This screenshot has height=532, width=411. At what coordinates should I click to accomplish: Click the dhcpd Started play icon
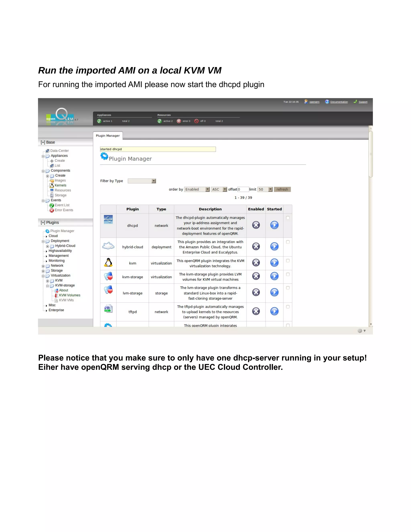pyautogui.click(x=274, y=225)
